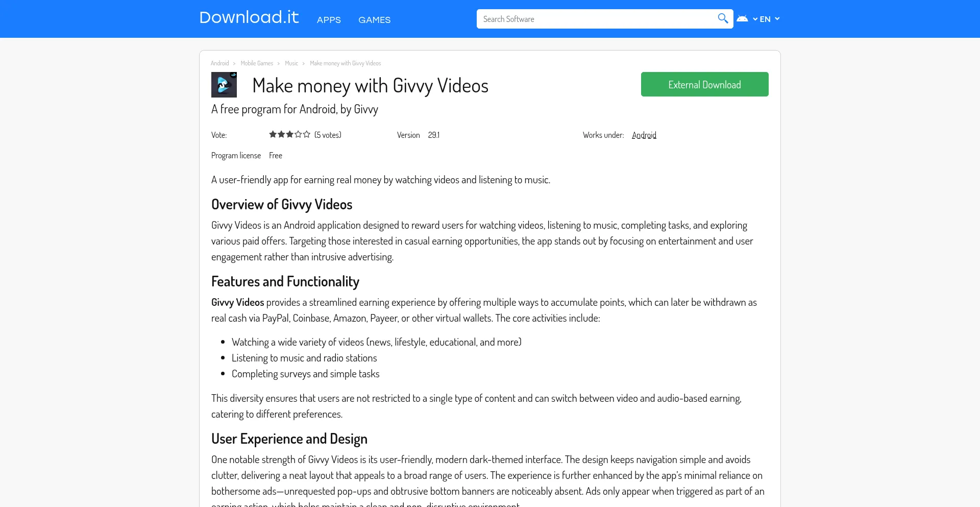Rate the app two stars
The height and width of the screenshot is (507, 980).
(x=281, y=134)
